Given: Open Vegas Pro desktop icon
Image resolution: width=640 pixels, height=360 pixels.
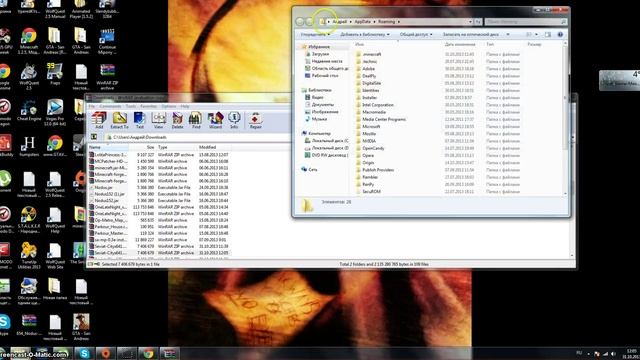Looking at the screenshot, I should coord(54,112).
